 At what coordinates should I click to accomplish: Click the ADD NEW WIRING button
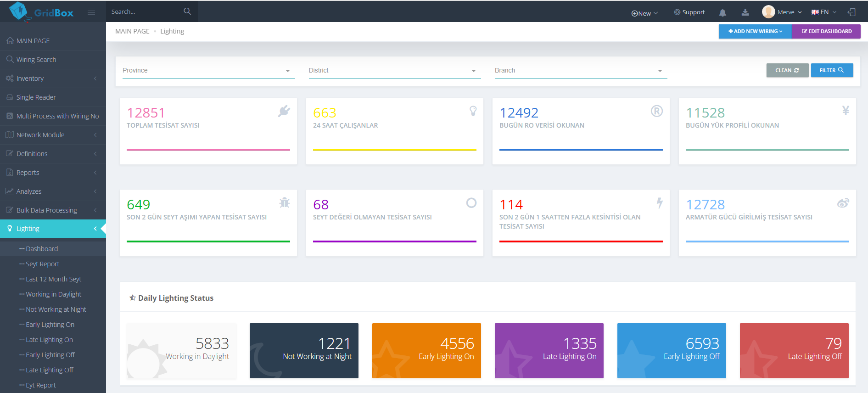tap(755, 31)
